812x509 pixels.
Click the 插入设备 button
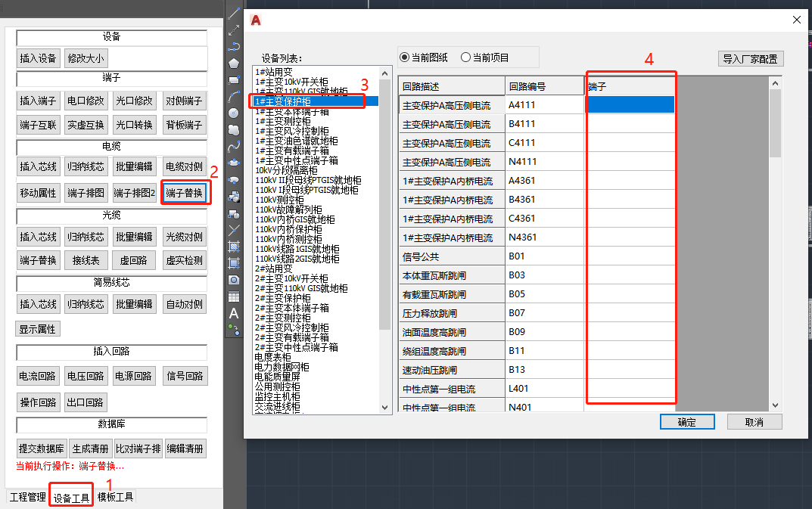pyautogui.click(x=38, y=58)
